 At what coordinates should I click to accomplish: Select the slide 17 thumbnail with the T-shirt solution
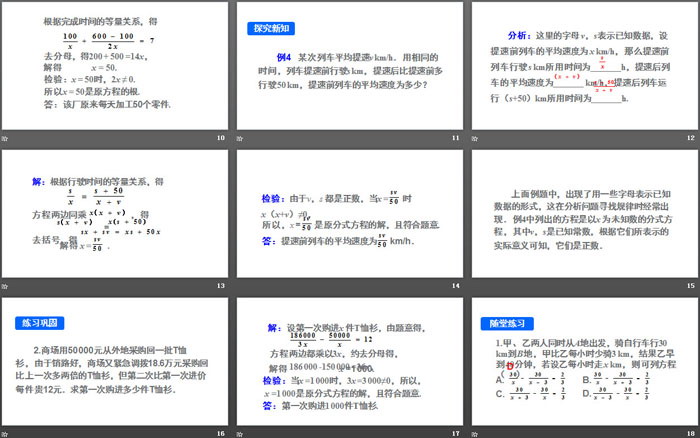click(349, 360)
